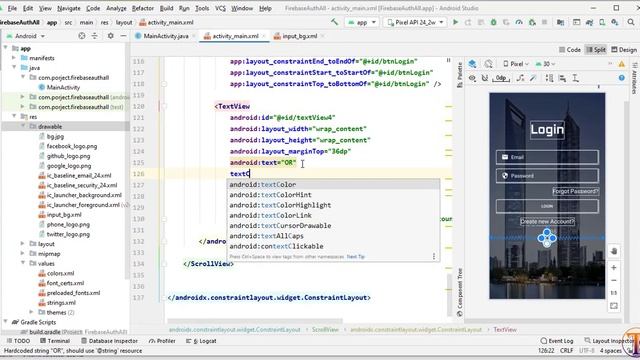This screenshot has height=360, width=640.
Task: Open design editor help question icon
Action: tap(622, 78)
